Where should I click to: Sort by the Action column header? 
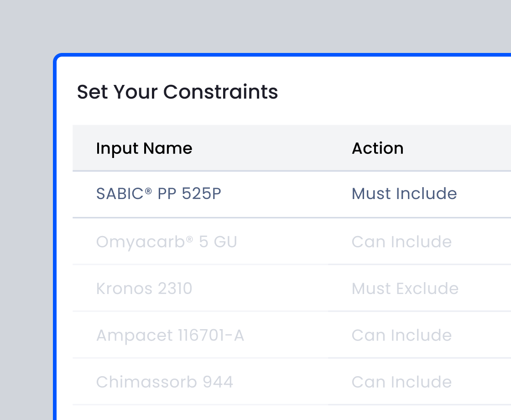(377, 148)
